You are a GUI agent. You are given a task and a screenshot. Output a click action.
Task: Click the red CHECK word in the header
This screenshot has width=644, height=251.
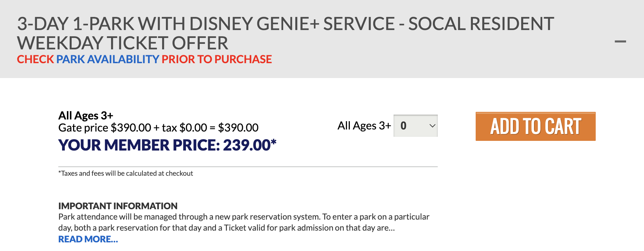pyautogui.click(x=36, y=59)
